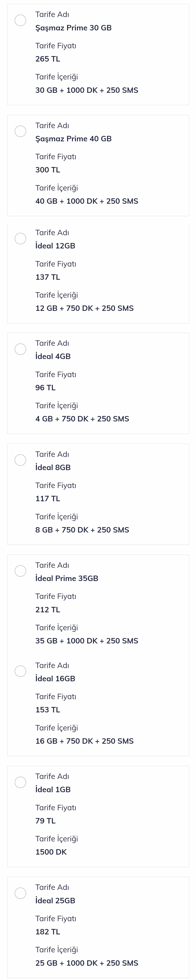Pick the İdeal 1GB radio option
Image resolution: width=196 pixels, height=980 pixels.
tap(20, 782)
